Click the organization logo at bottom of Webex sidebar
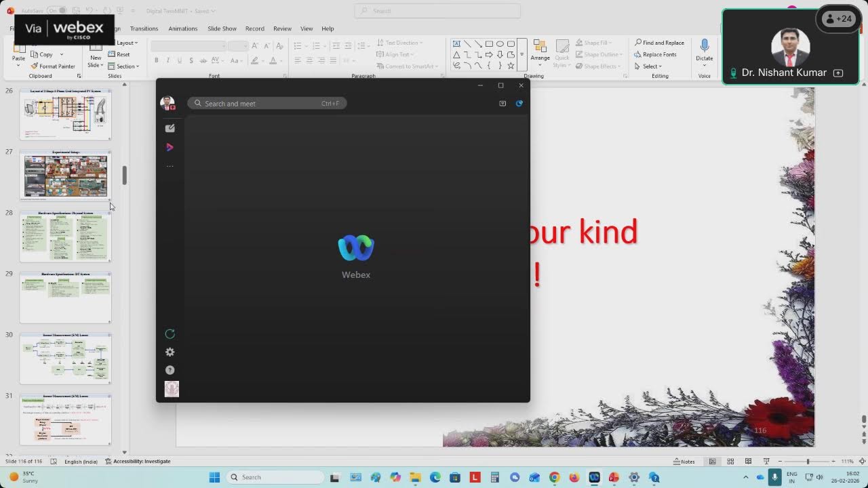This screenshot has width=868, height=488. [x=172, y=389]
